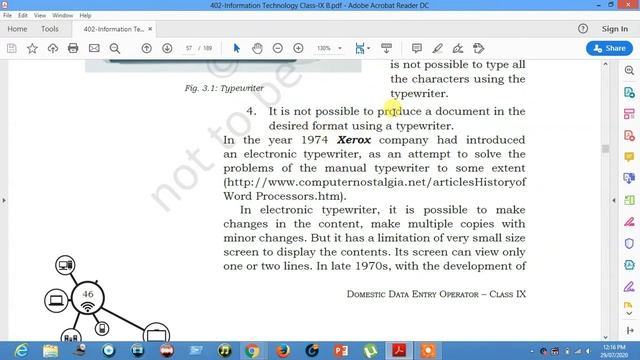The height and width of the screenshot is (360, 640).
Task: Open search magnifier in the right tools pane
Action: (629, 70)
